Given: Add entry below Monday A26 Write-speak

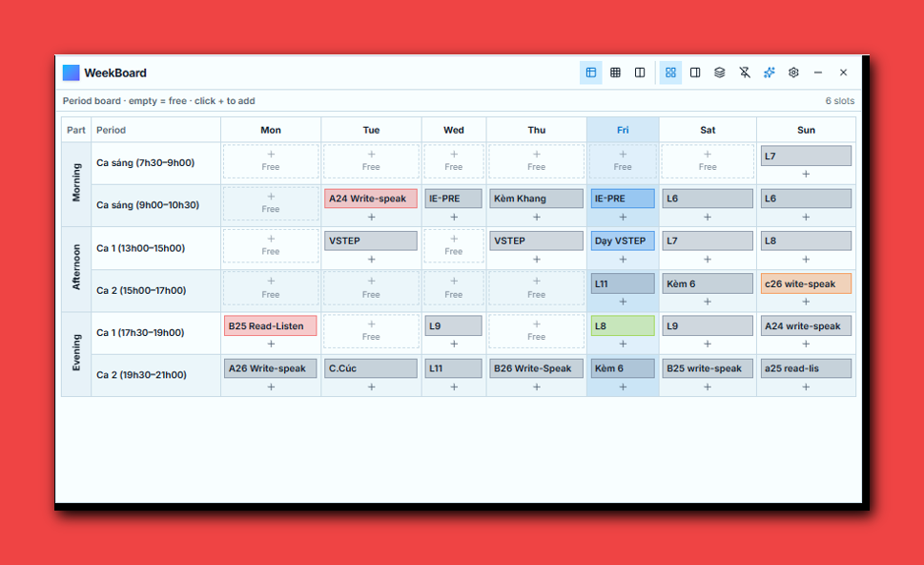Looking at the screenshot, I should 271,387.
